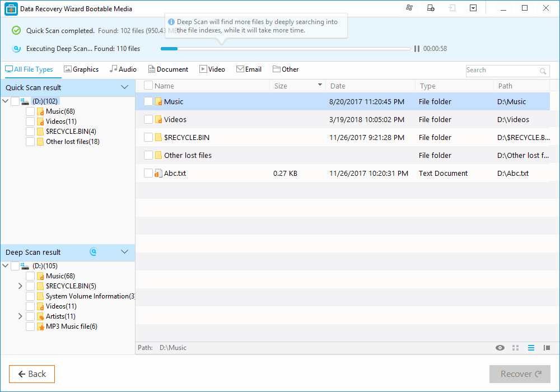Select all files with the Name header checkbox
This screenshot has height=392, width=560.
148,86
